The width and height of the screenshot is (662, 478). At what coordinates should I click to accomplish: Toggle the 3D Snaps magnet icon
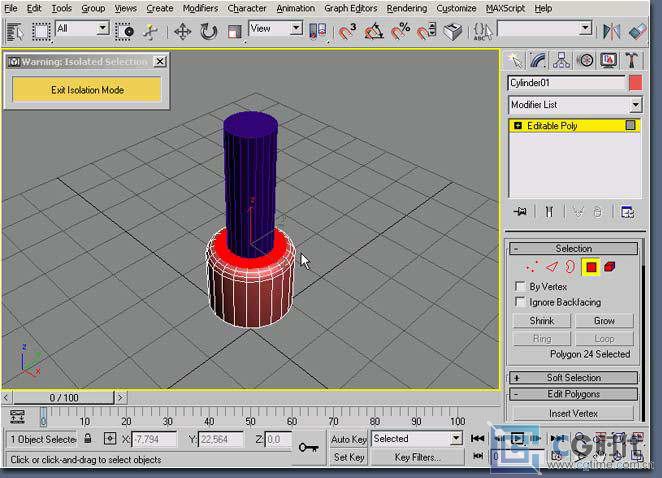tap(347, 31)
